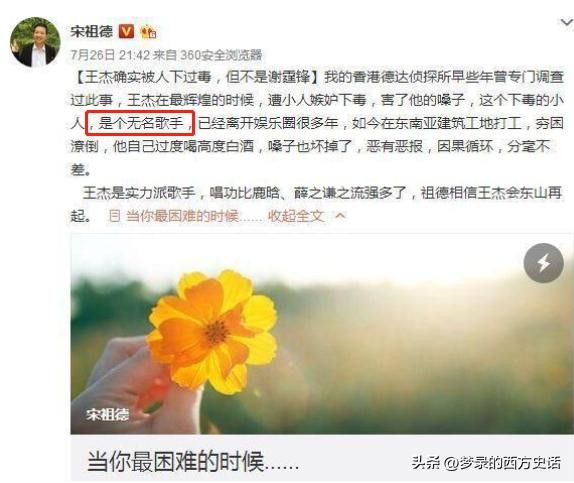
Task: Click the membership crown icon beside username
Action: (x=149, y=32)
